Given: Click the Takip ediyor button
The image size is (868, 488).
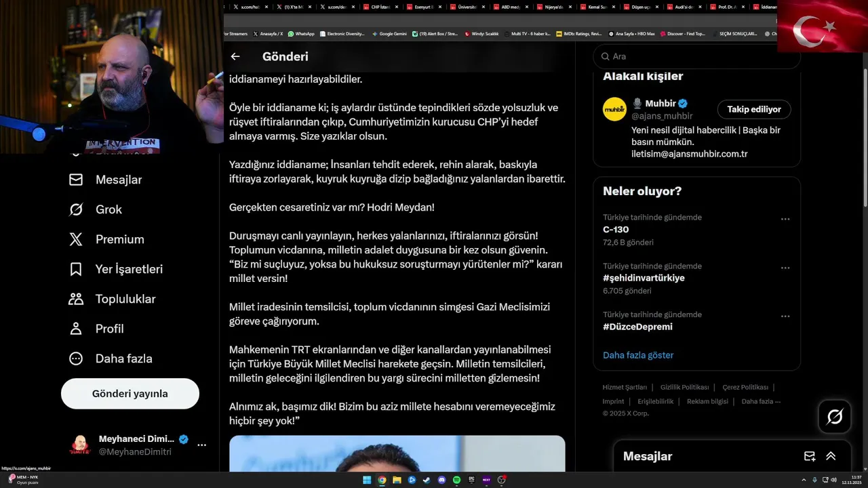Looking at the screenshot, I should point(754,109).
